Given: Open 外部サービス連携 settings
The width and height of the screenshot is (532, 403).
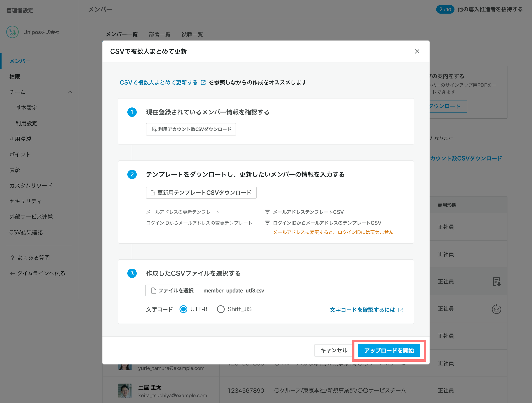Looking at the screenshot, I should tap(31, 217).
